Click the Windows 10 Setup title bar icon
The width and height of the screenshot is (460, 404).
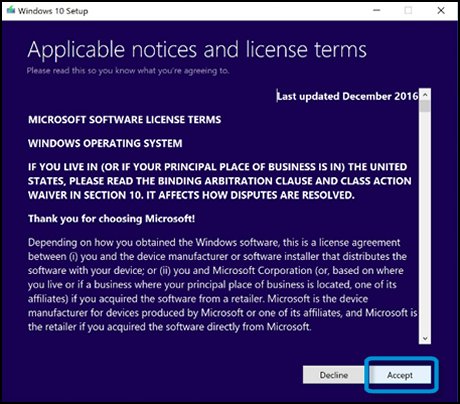[11, 10]
